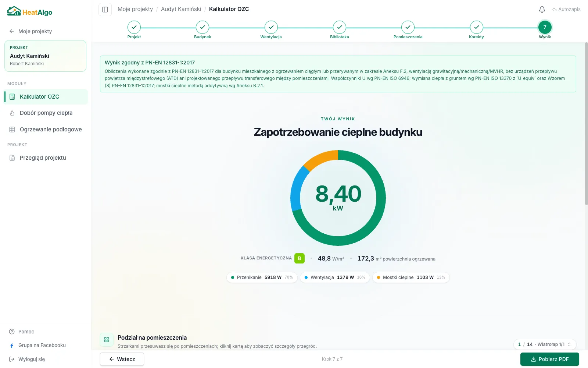
Task: Click the Wentylacja 1379 W legend chip
Action: pyautogui.click(x=335, y=277)
